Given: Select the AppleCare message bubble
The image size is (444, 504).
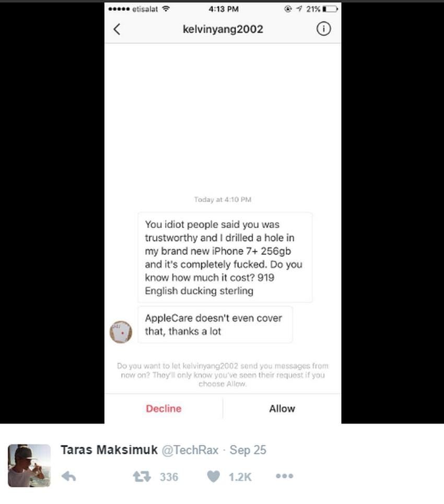Looking at the screenshot, I should click(x=215, y=325).
